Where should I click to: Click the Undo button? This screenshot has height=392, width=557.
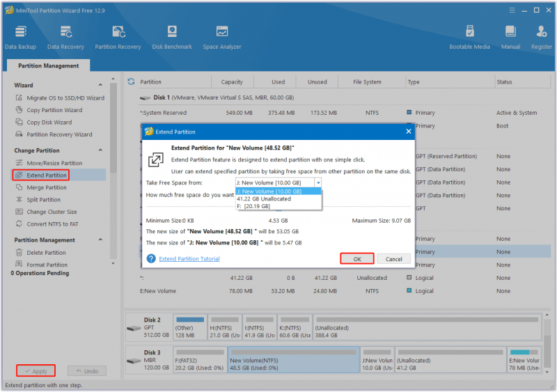(x=87, y=371)
